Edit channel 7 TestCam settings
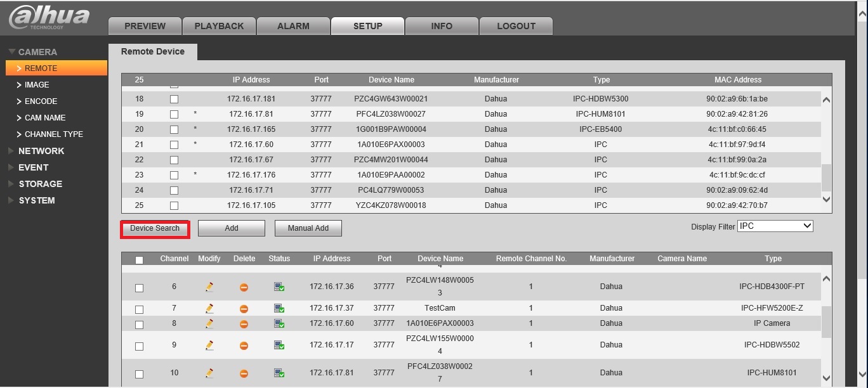Viewport: 868px width, 388px height. (x=209, y=308)
